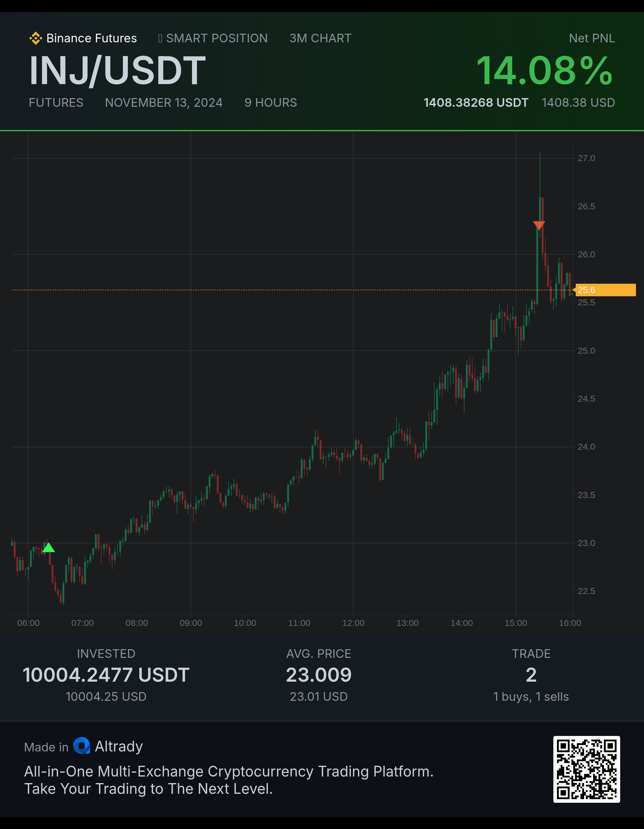
Task: Click the 23.0 price axis label
Action: [586, 543]
